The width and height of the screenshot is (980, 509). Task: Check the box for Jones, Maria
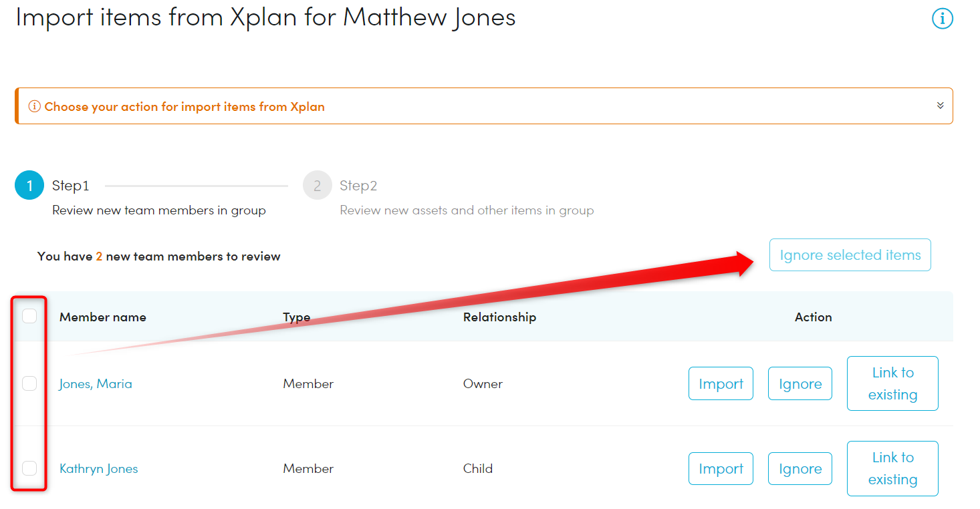(29, 383)
